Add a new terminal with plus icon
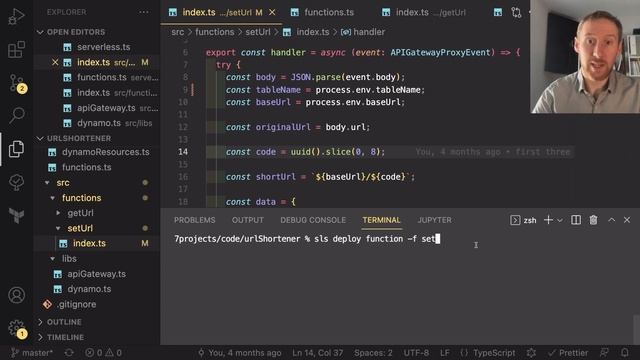This screenshot has height=360, width=640. click(x=548, y=220)
